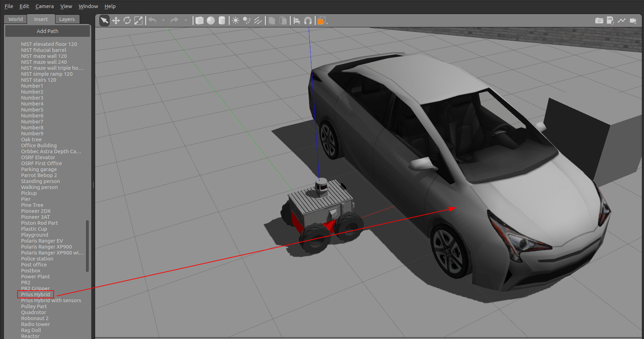Click the video record camera icon
The height and width of the screenshot is (339, 644).
click(633, 21)
